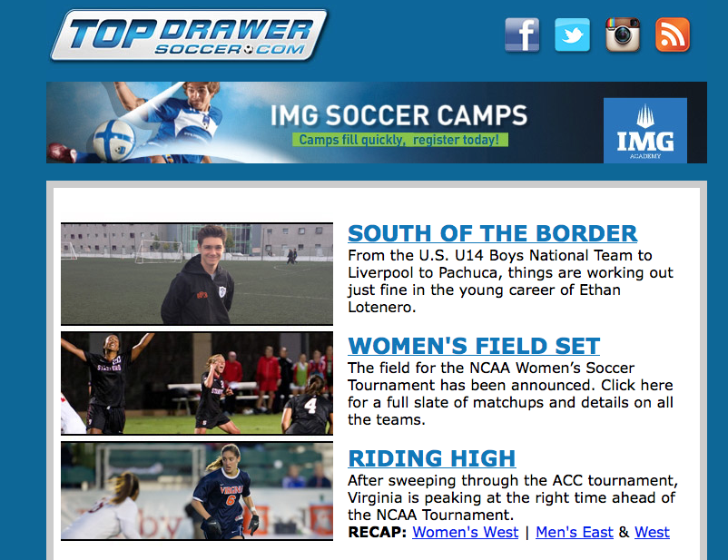Image resolution: width=728 pixels, height=560 pixels.
Task: Open the Instagram camera icon
Action: 623,34
